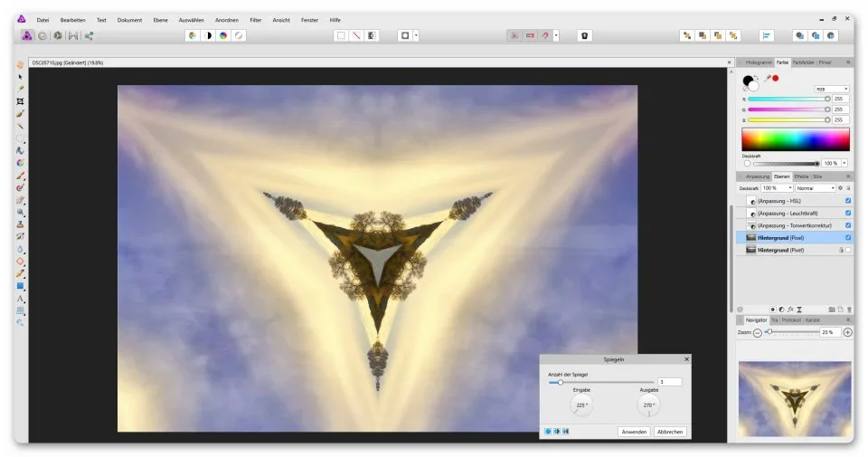Image resolution: width=868 pixels, height=457 pixels.
Task: Open the RGB color model dropdown
Action: [832, 90]
